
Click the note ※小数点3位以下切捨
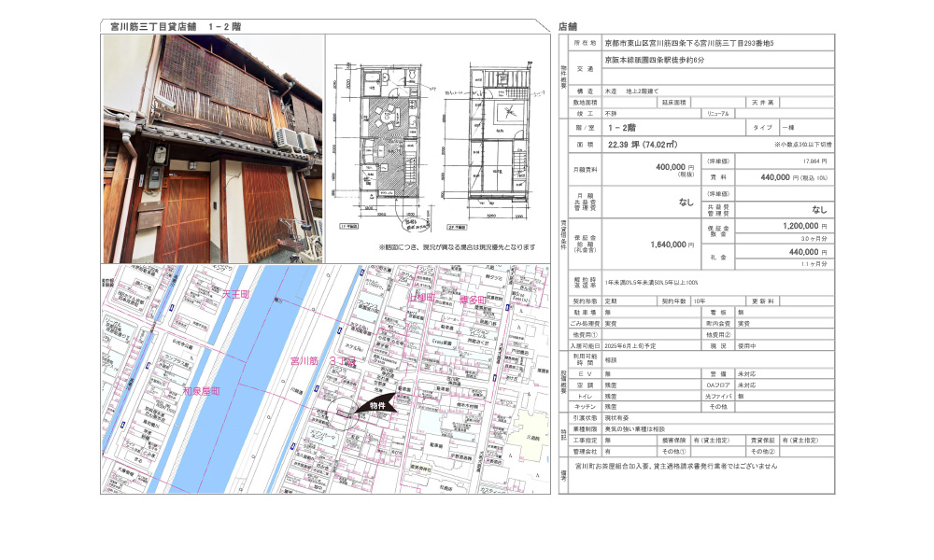tap(803, 145)
